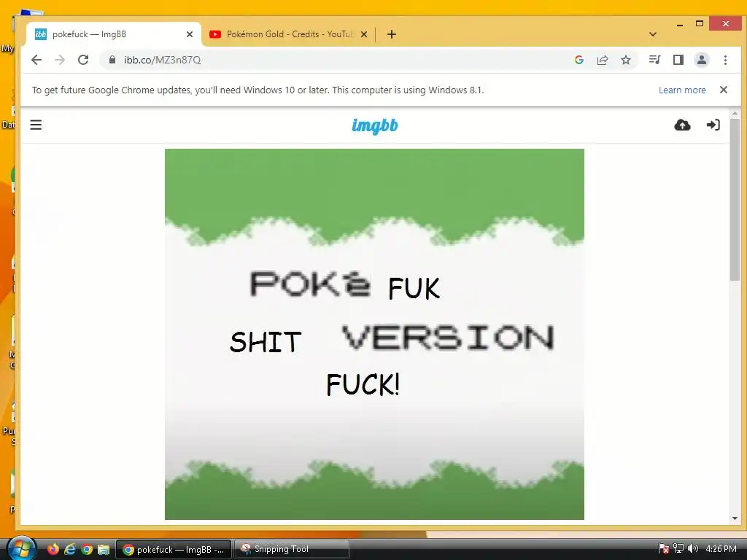Click the imgbb logo
The image size is (747, 560).
click(x=375, y=125)
